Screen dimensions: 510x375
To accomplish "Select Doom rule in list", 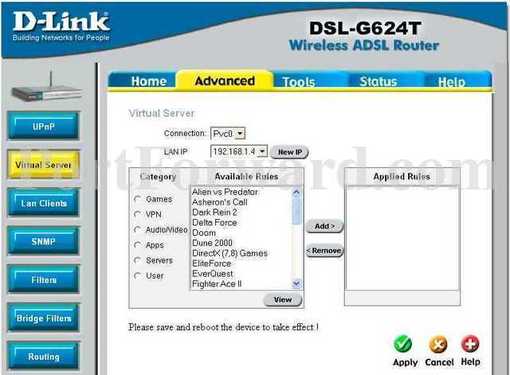I will pyautogui.click(x=204, y=233).
